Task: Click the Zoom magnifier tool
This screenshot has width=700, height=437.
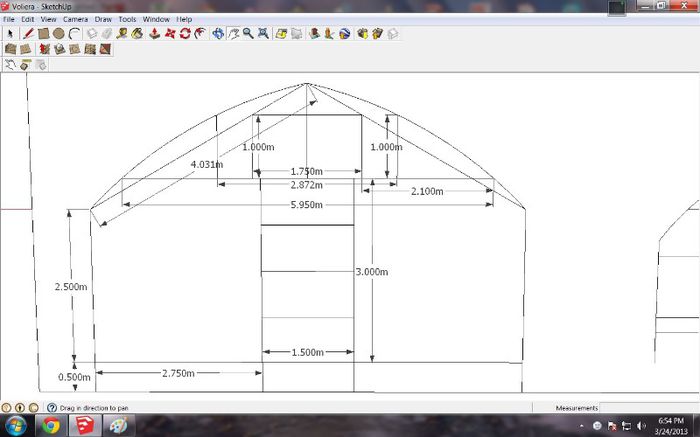Action: [x=247, y=33]
